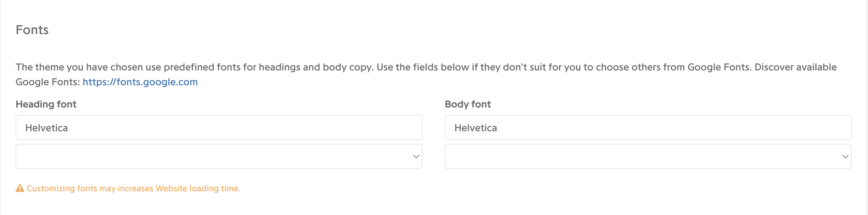Expand the empty dropdown under Body font
Viewport: 868px width, 215px height.
[x=648, y=156]
